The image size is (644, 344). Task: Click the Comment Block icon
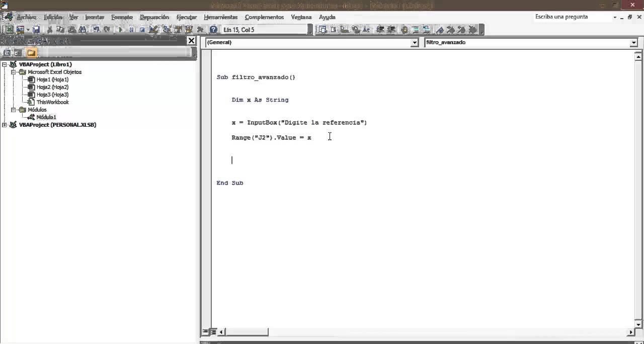click(416, 30)
